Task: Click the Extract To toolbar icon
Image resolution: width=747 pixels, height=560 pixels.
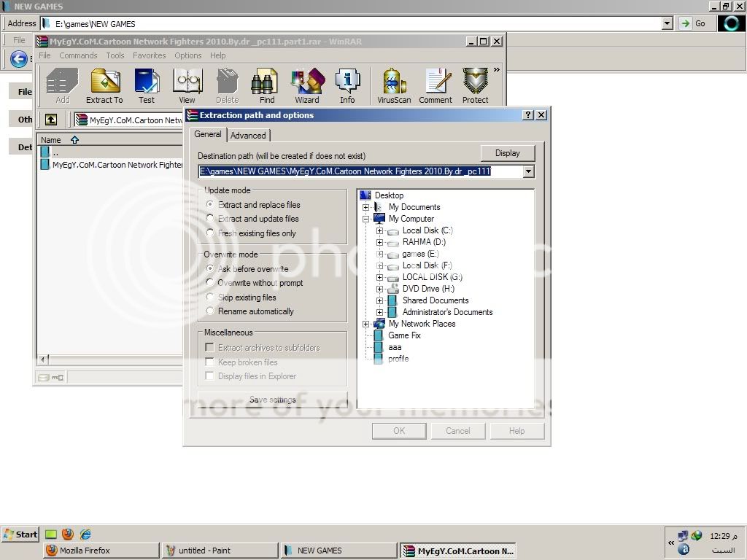Action: pyautogui.click(x=104, y=86)
